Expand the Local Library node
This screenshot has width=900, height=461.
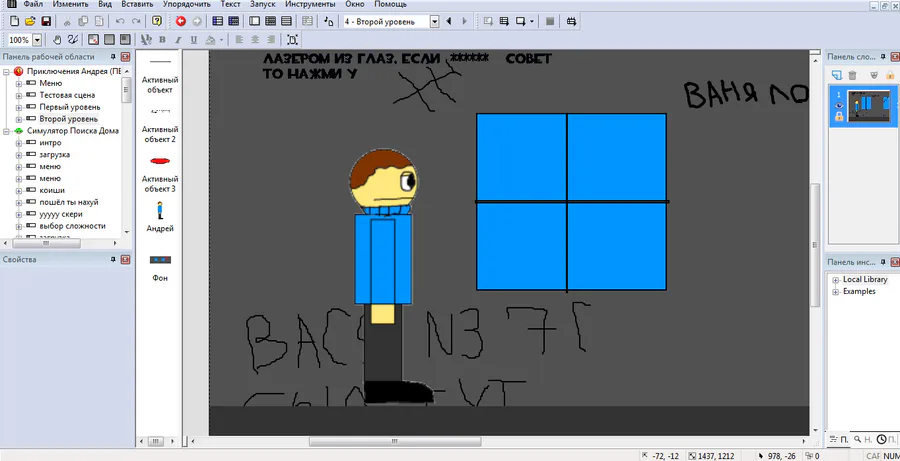click(x=836, y=280)
